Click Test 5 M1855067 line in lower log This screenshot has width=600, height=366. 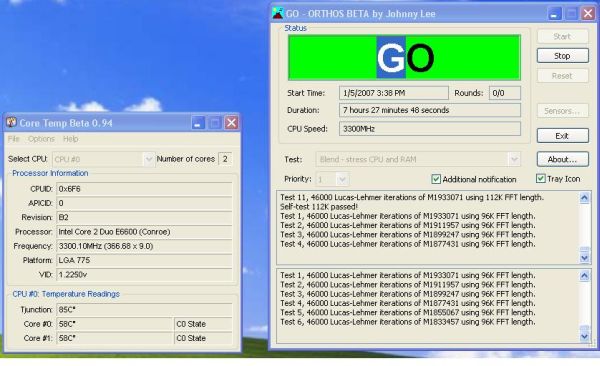pyautogui.click(x=408, y=312)
